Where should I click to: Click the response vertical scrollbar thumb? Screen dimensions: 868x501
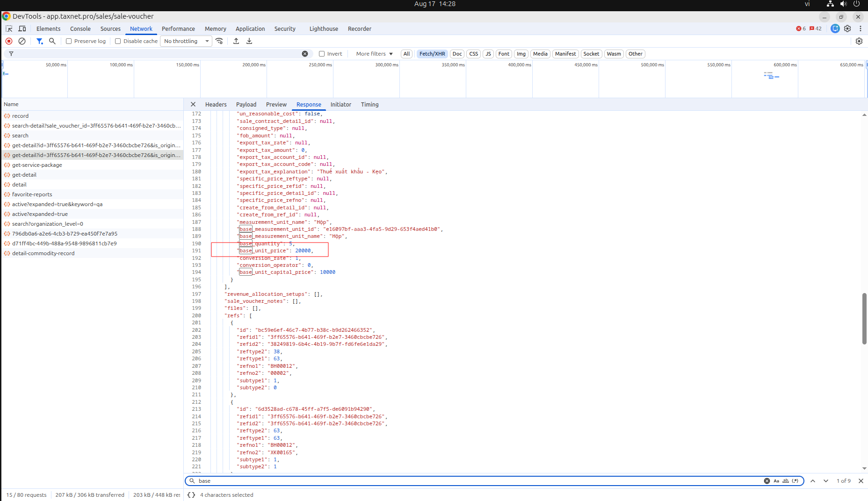tap(864, 319)
